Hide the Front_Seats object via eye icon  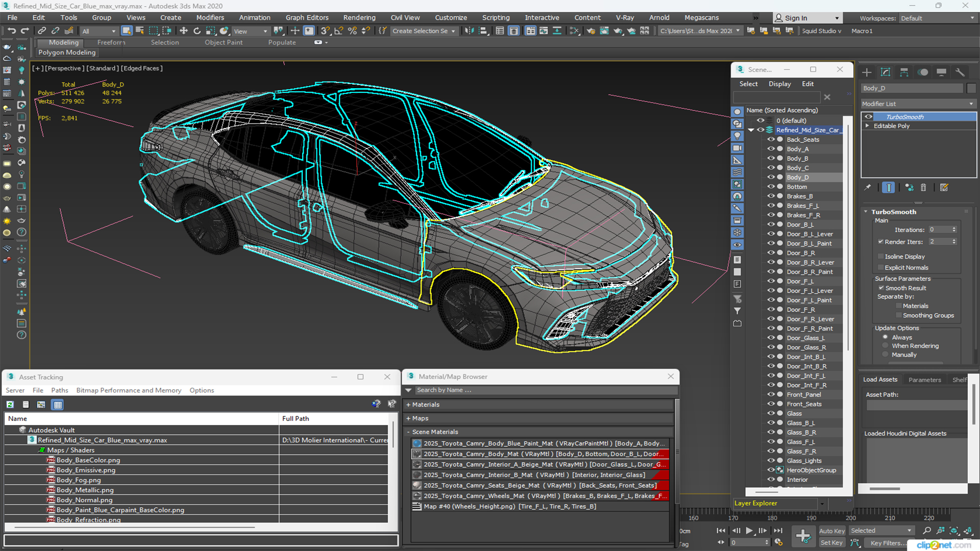(x=771, y=404)
